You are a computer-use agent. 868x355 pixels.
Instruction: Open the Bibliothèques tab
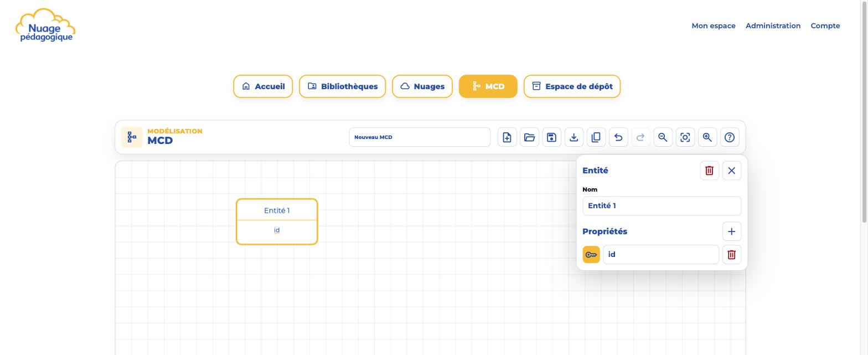pyautogui.click(x=343, y=86)
